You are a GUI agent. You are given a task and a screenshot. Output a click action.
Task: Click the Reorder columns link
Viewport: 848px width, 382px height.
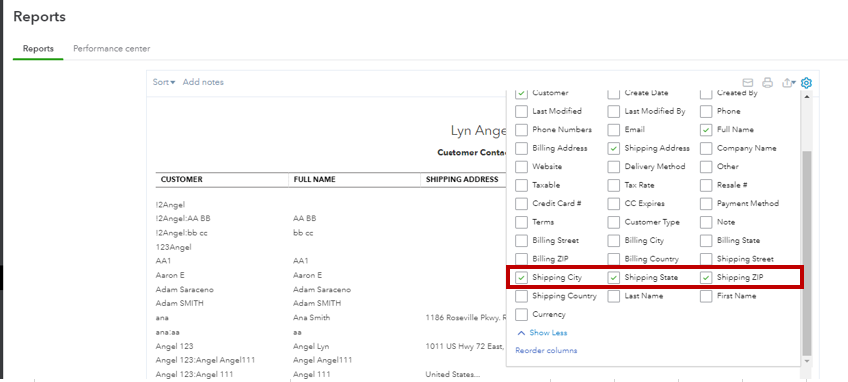546,351
